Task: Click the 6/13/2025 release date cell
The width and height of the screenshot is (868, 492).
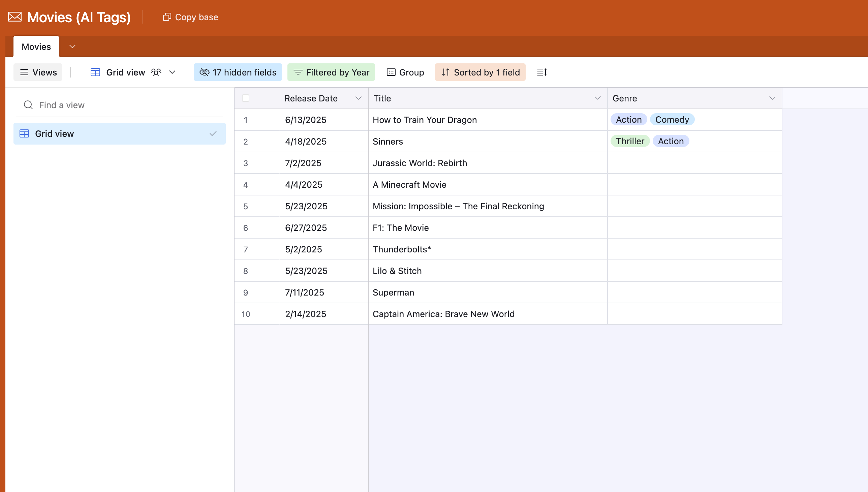Action: click(324, 120)
